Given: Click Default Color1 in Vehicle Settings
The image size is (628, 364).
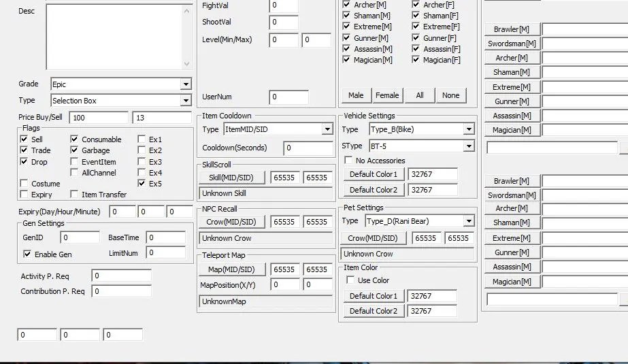Looking at the screenshot, I should 374,174.
